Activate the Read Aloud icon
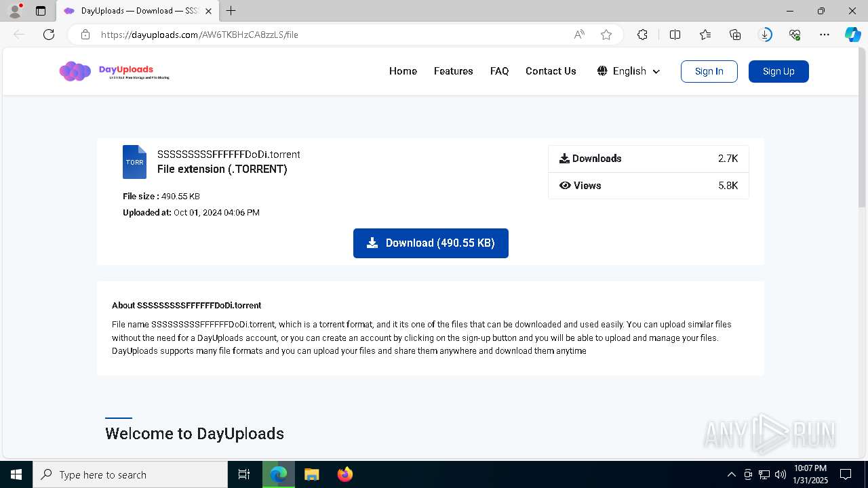 pyautogui.click(x=579, y=35)
